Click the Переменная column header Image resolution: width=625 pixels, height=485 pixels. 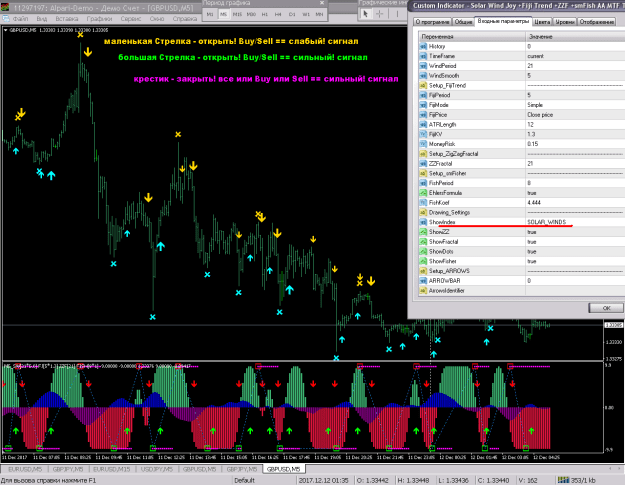pos(472,36)
